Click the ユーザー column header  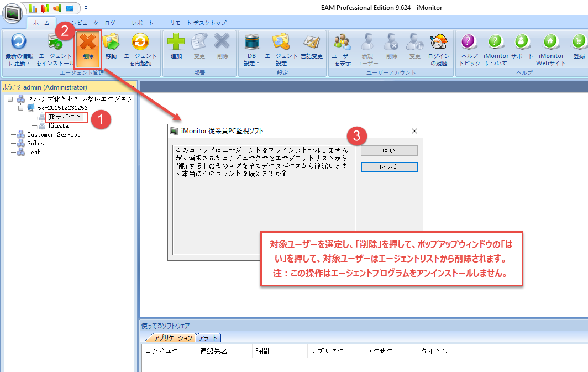click(390, 351)
